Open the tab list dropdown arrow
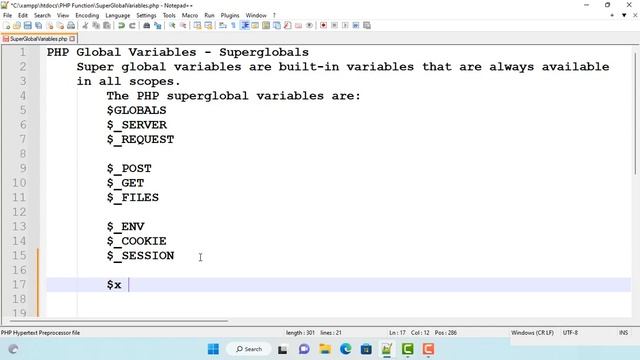640x360 pixels. (x=624, y=15)
